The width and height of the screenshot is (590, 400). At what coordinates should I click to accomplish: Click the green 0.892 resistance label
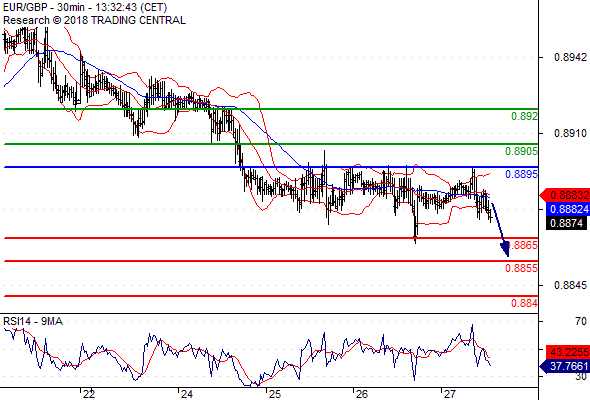tap(524, 116)
